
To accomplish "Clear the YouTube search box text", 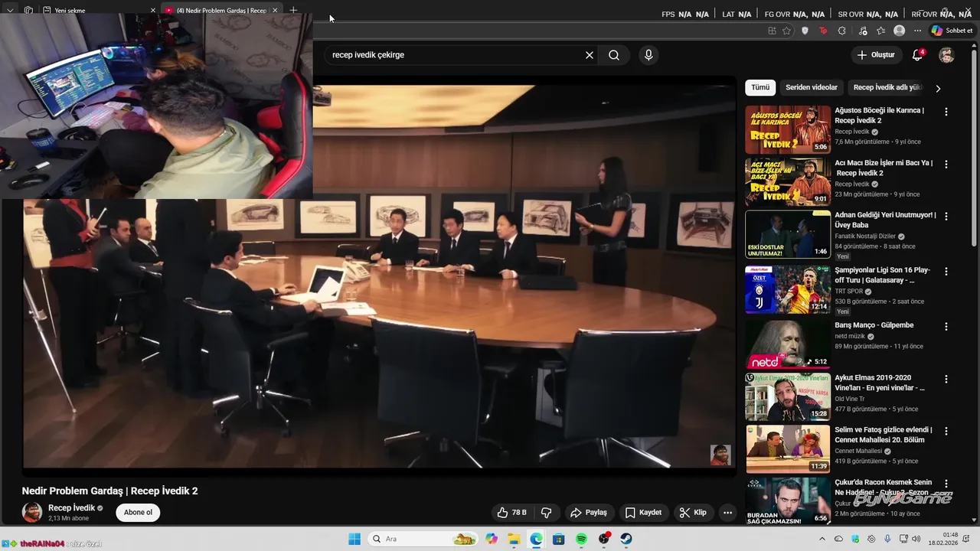I will [590, 55].
